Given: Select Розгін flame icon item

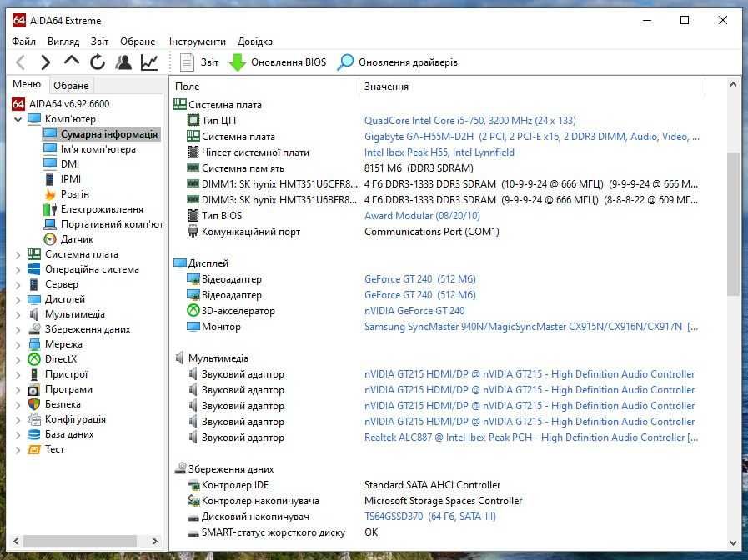Looking at the screenshot, I should tap(67, 194).
